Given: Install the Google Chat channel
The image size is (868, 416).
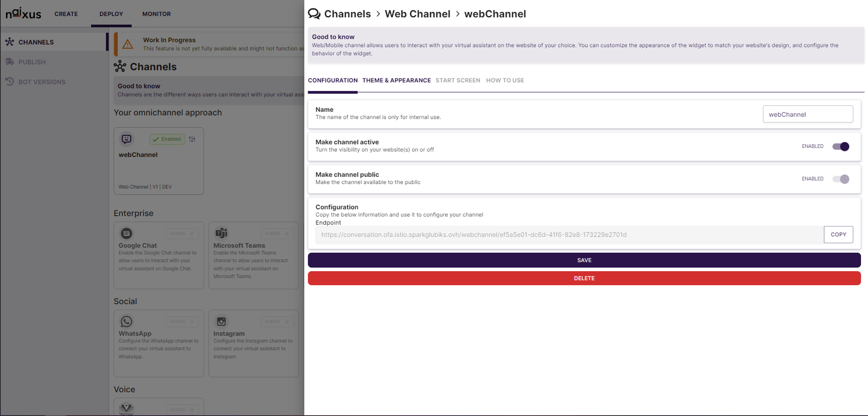Looking at the screenshot, I should pos(182,233).
